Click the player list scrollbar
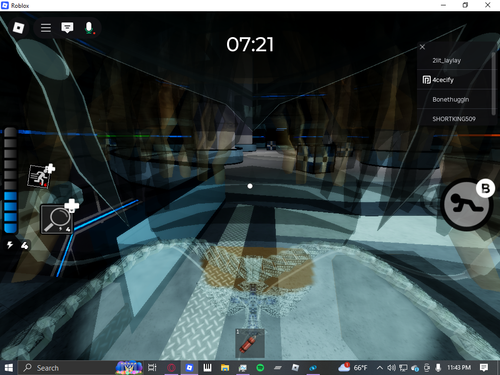This screenshot has width=500, height=375. pyautogui.click(x=494, y=83)
